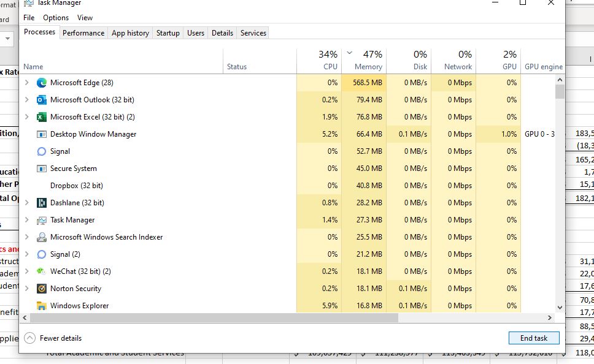Expand the Signal (2) process group
Viewport: 594px width, 364px height.
tap(26, 254)
